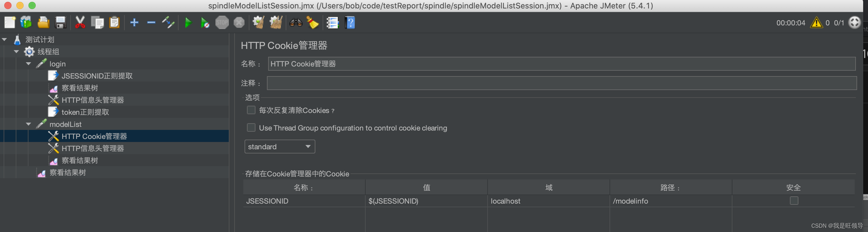Screen dimensions: 868x232
Task: Click the $(JSESSIONID) value cell
Action: coord(426,201)
